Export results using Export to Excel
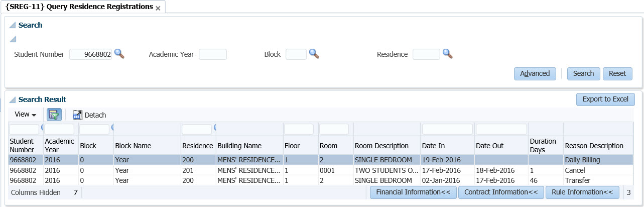 pyautogui.click(x=605, y=99)
